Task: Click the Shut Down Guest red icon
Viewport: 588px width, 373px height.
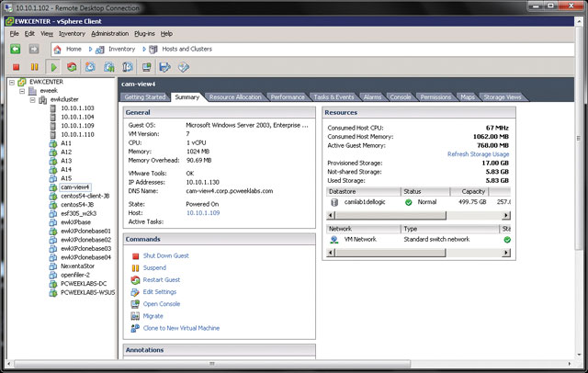Action: (136, 256)
